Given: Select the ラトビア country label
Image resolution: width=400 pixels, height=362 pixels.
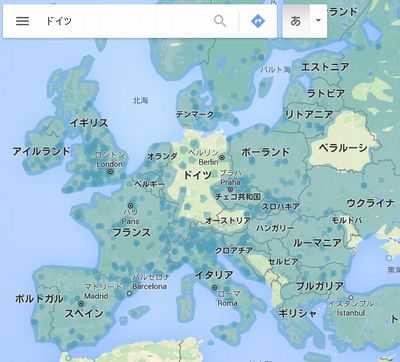Looking at the screenshot, I should [325, 93].
